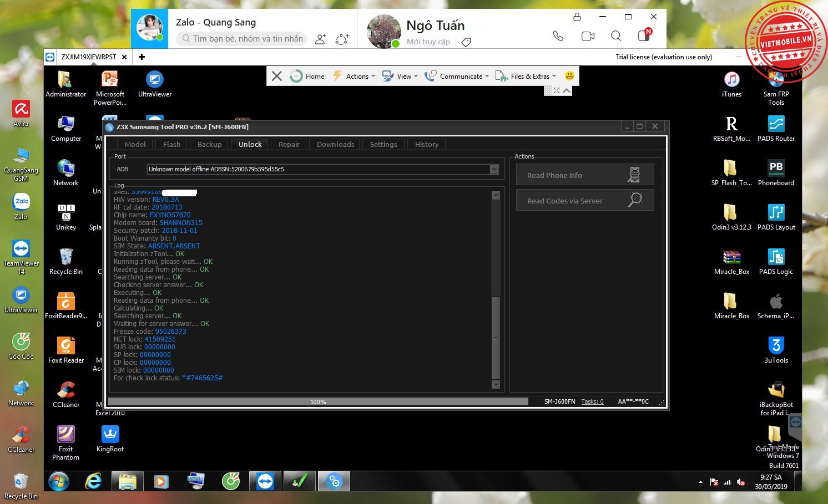This screenshot has height=504, width=828.
Task: Open the Settings tab in Z3X
Action: [383, 144]
